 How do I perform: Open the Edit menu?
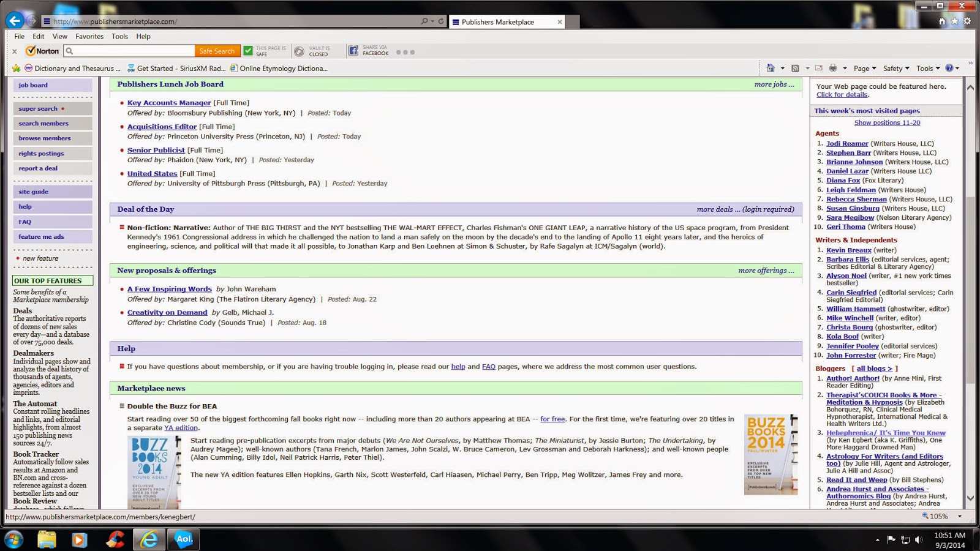coord(39,36)
